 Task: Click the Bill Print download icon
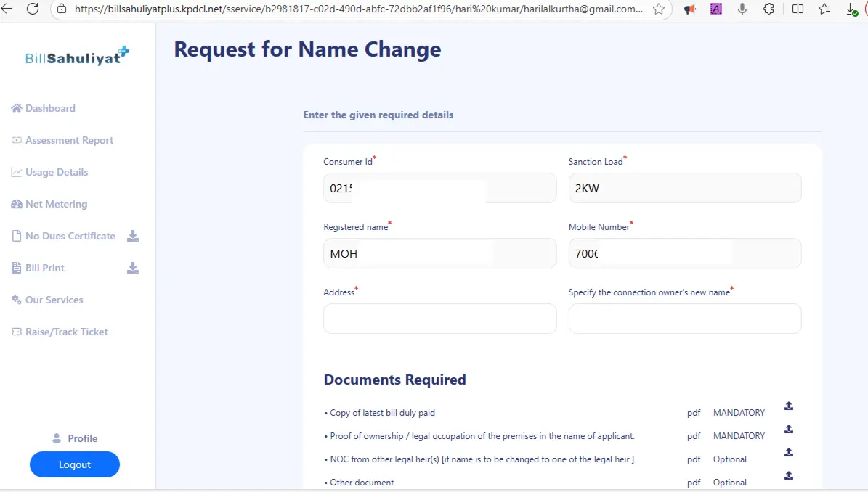(133, 268)
